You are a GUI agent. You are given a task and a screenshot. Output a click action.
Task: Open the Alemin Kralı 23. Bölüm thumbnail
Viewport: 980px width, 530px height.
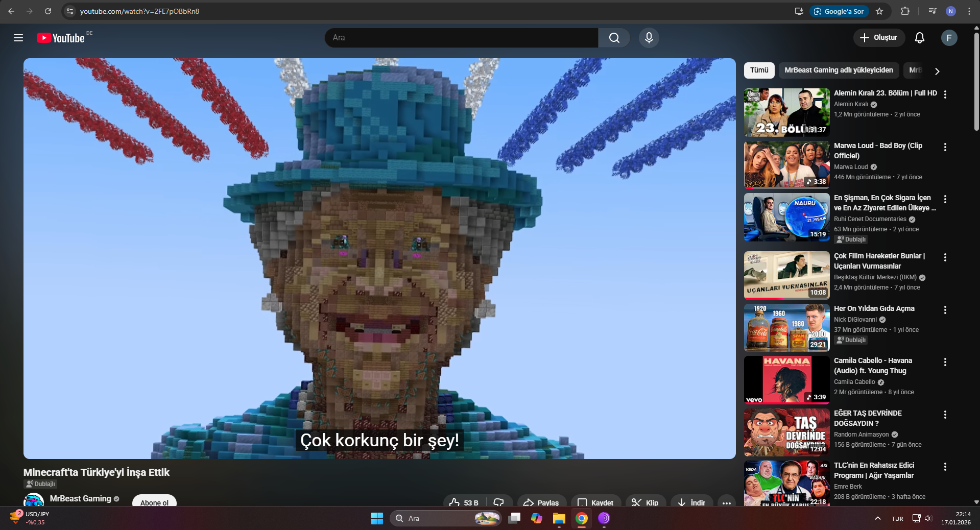pos(786,112)
